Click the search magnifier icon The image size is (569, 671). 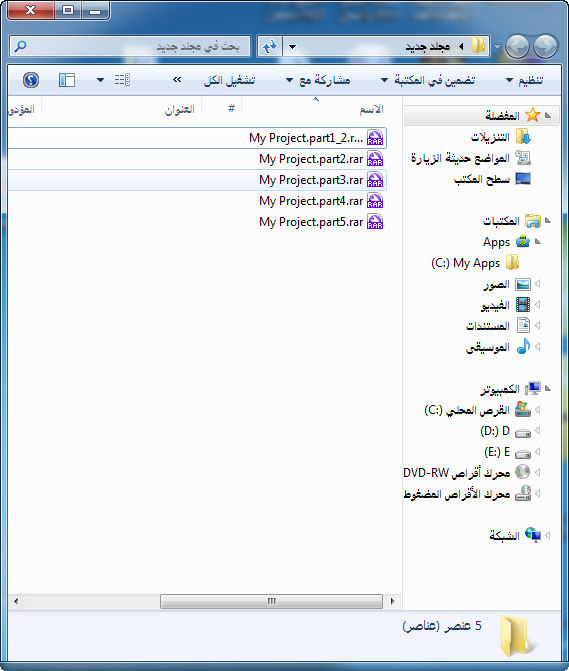pyautogui.click(x=20, y=46)
